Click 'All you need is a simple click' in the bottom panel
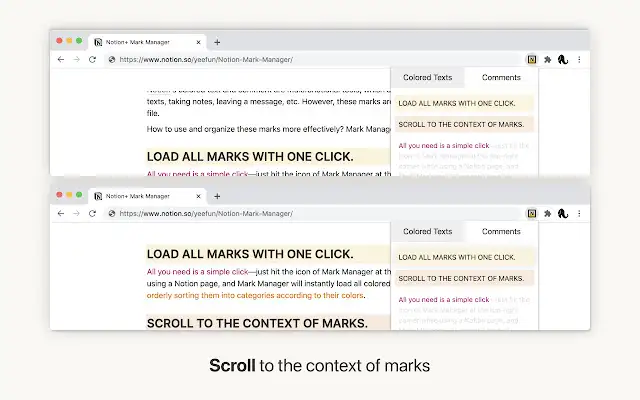 tap(444, 300)
